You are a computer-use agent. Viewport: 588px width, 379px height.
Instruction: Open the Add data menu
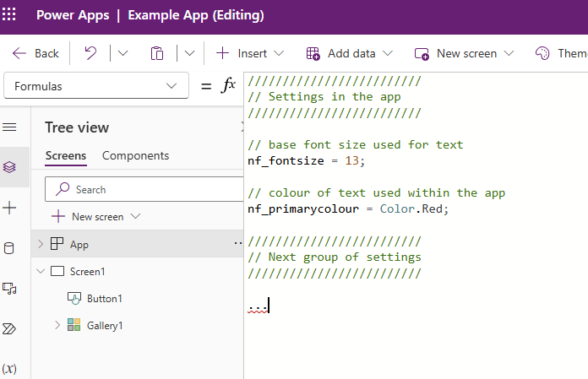(350, 53)
